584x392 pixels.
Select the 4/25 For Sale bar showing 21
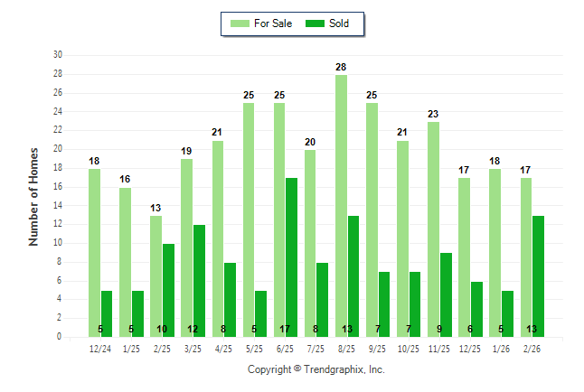coord(217,238)
